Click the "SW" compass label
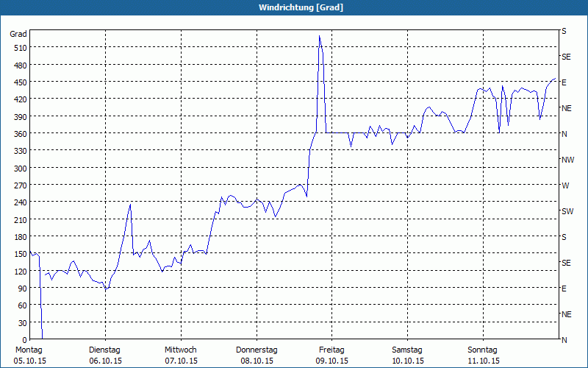 567,211
